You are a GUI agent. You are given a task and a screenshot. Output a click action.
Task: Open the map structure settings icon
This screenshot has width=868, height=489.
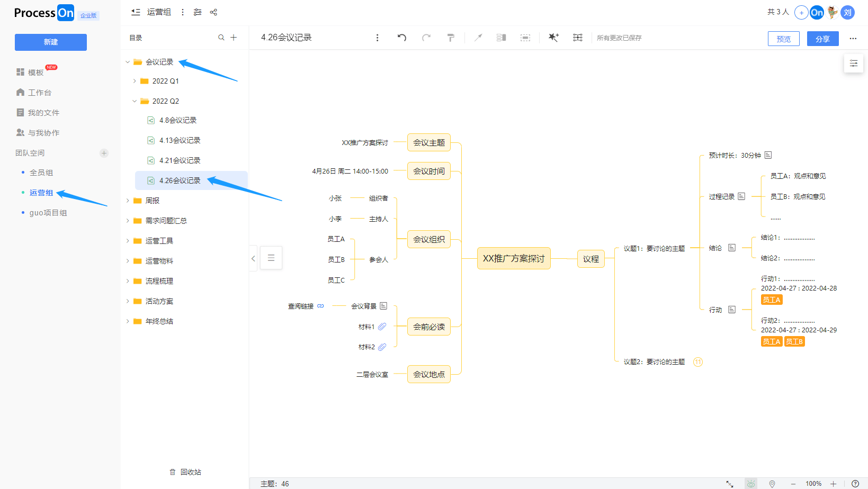pos(577,38)
